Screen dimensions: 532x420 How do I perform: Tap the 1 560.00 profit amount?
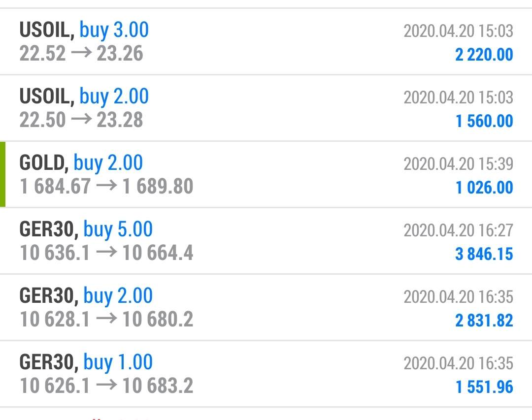(484, 121)
